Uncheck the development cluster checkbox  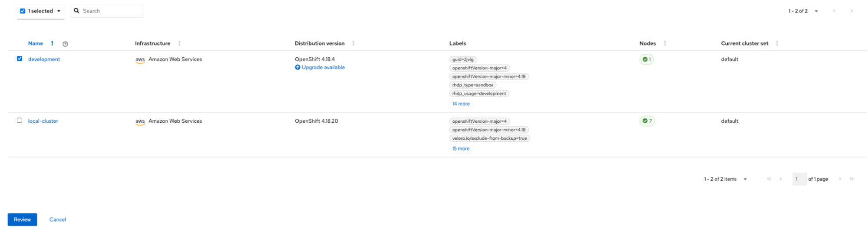pyautogui.click(x=20, y=59)
